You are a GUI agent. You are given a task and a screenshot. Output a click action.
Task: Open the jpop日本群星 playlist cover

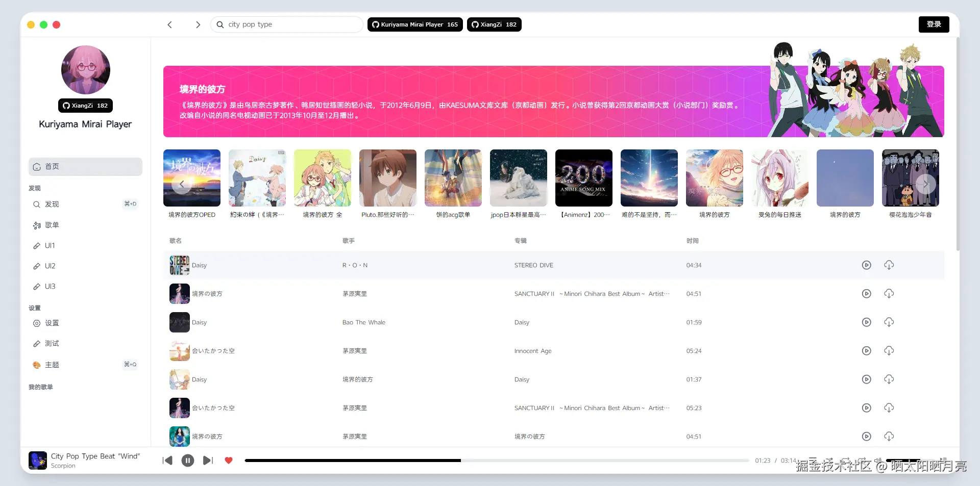coord(519,178)
